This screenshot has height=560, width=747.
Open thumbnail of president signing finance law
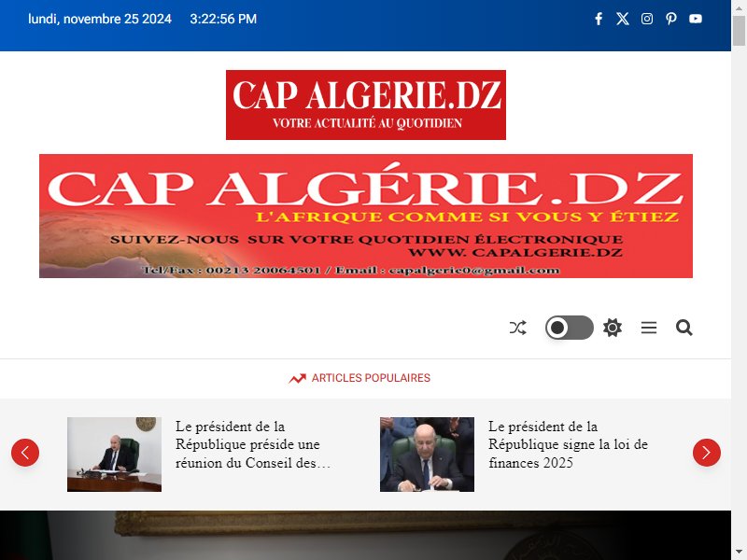tap(427, 455)
